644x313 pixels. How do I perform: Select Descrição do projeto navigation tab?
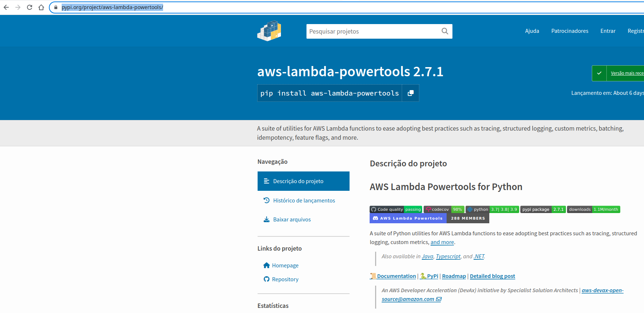tap(304, 181)
